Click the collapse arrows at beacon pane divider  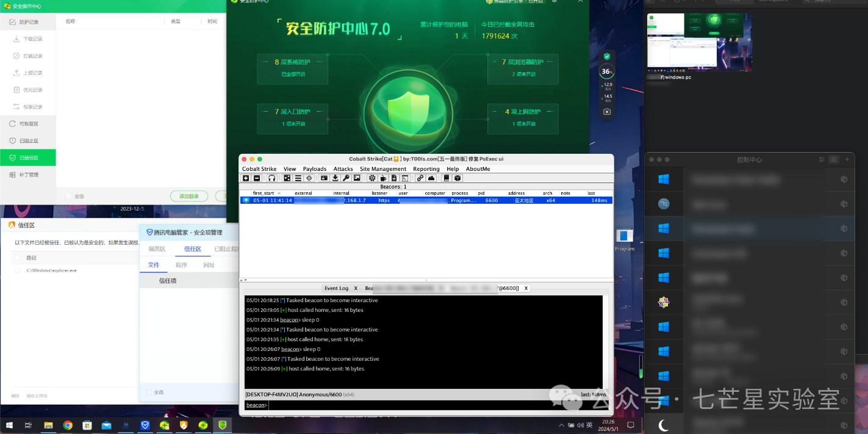[x=242, y=280]
